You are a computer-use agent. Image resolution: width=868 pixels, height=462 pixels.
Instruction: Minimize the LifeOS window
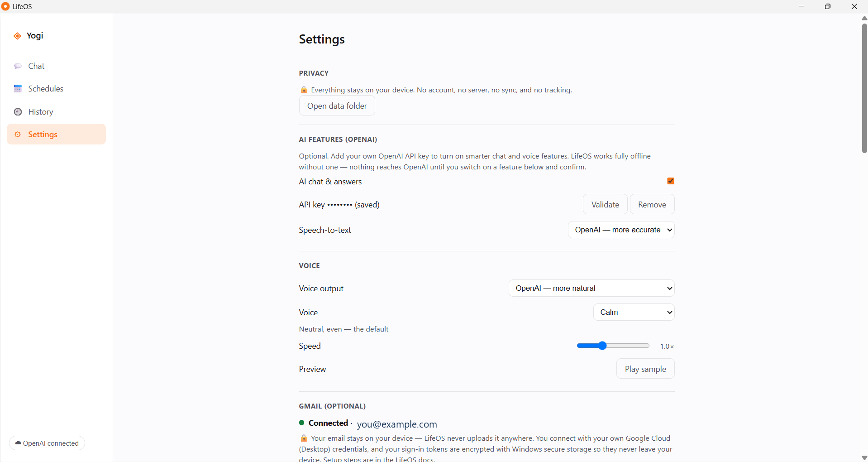point(801,6)
